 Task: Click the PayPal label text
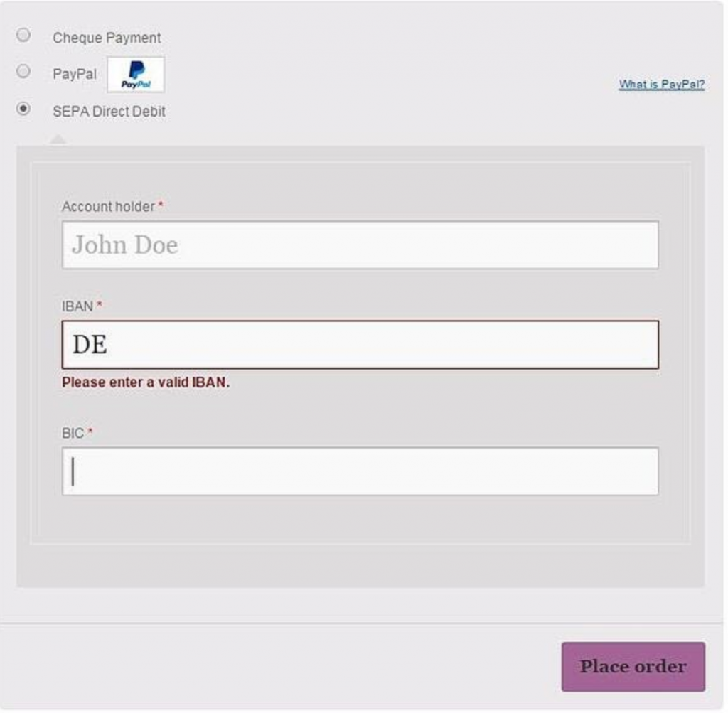click(x=75, y=74)
